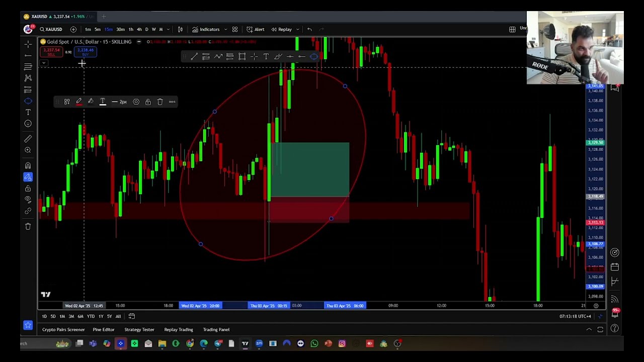Toggle hide all drawings eye icon
644x362 pixels.
pos(28,200)
